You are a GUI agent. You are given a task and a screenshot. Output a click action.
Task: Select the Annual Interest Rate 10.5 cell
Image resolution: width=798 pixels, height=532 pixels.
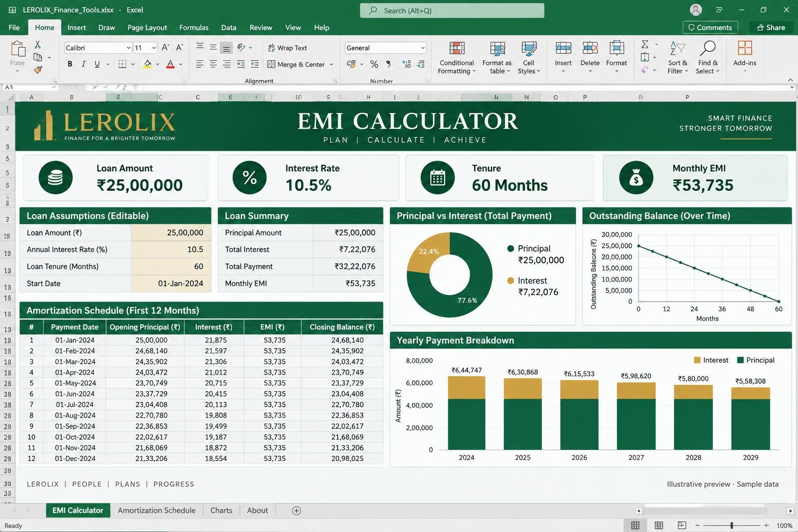click(x=171, y=249)
